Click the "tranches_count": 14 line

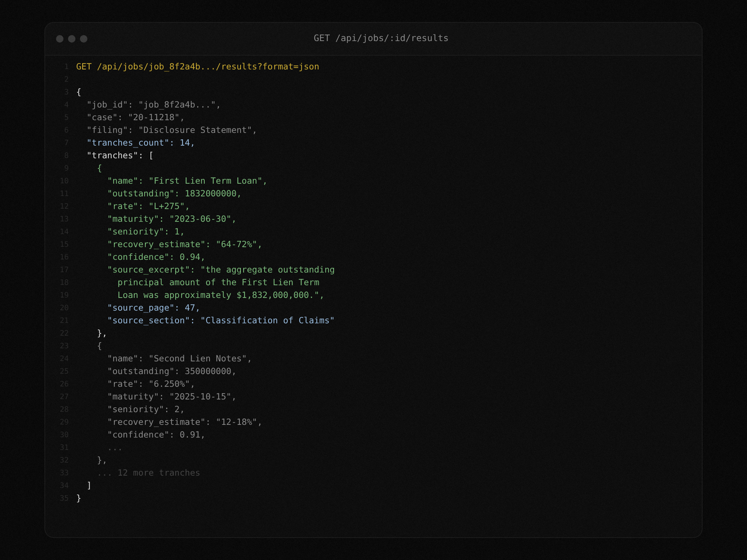[x=141, y=143]
